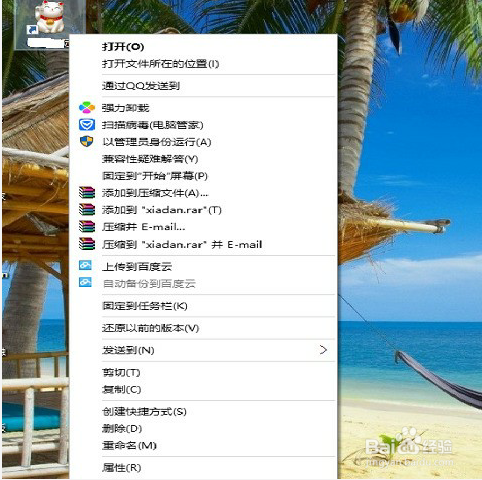The image size is (482, 480).
Task: Open 兼容性疑难解答(Y)
Action: [x=150, y=159]
